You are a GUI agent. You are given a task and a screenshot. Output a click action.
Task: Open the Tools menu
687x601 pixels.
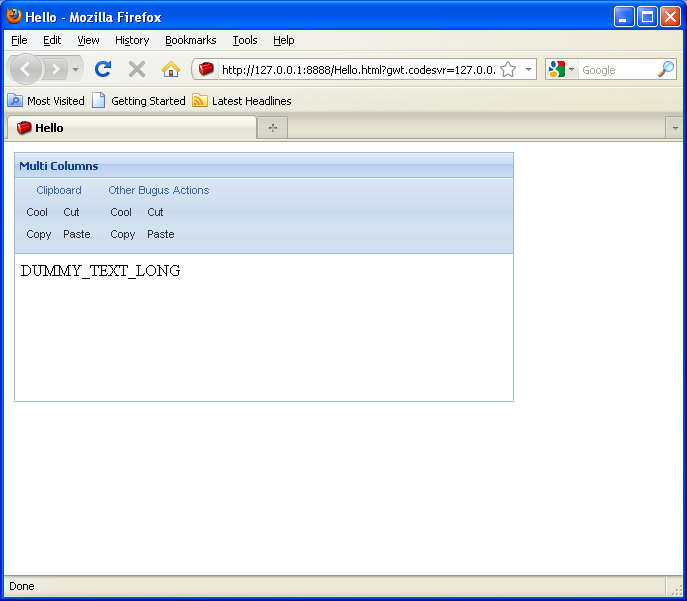[244, 40]
